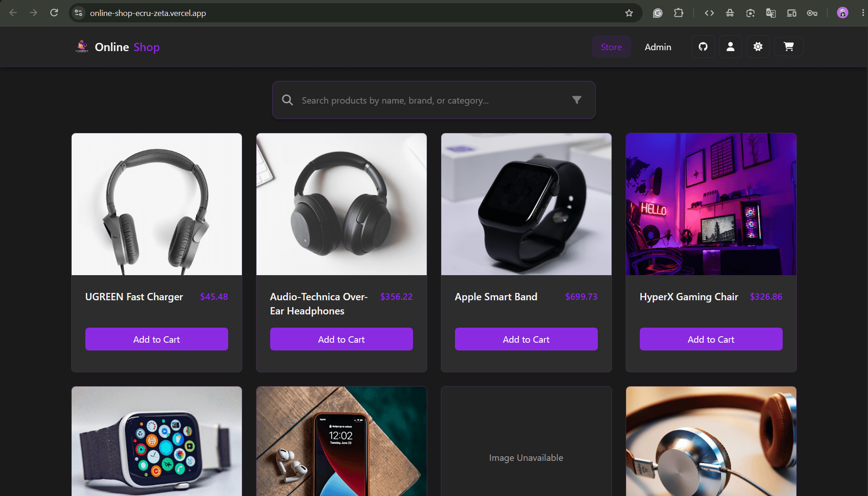Open the Audio-Technica headphones product image
This screenshot has height=496, width=868.
click(341, 204)
